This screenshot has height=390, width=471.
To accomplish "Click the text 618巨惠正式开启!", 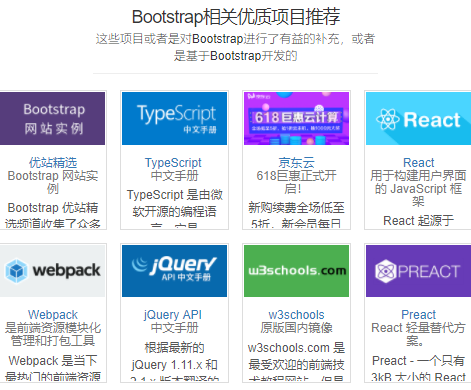I will [x=296, y=182].
